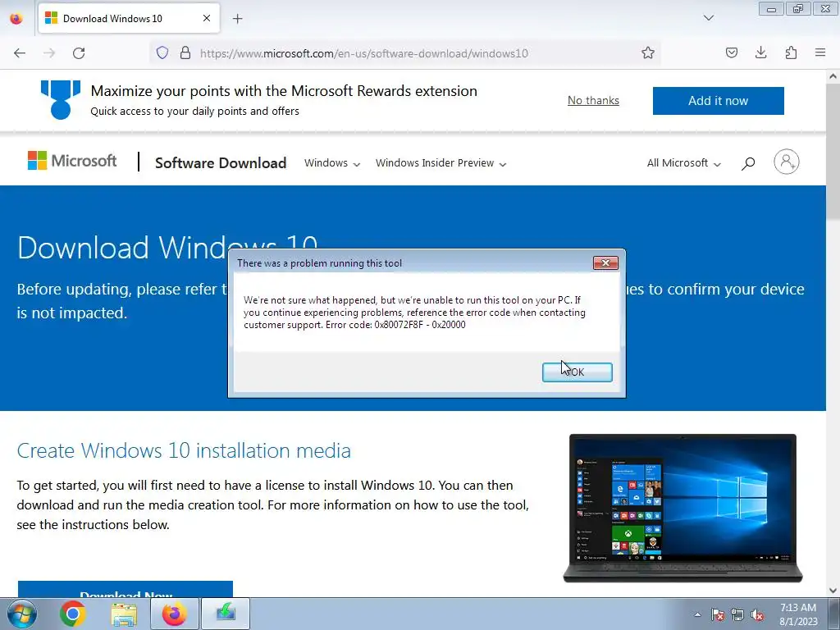Viewport: 840px width, 630px height.
Task: Click scrollbar up arrow
Action: 833,76
